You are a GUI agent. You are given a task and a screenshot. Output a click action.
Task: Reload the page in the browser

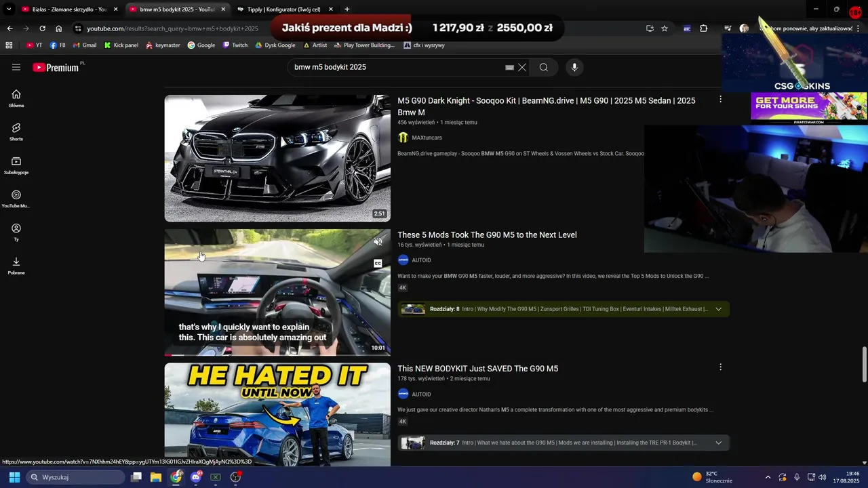click(42, 28)
